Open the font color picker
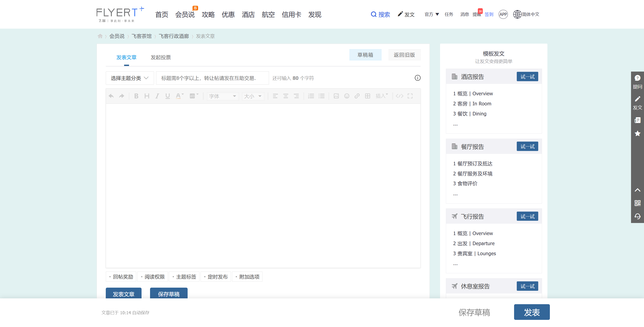Viewport: 644px width, 327px height. point(180,96)
